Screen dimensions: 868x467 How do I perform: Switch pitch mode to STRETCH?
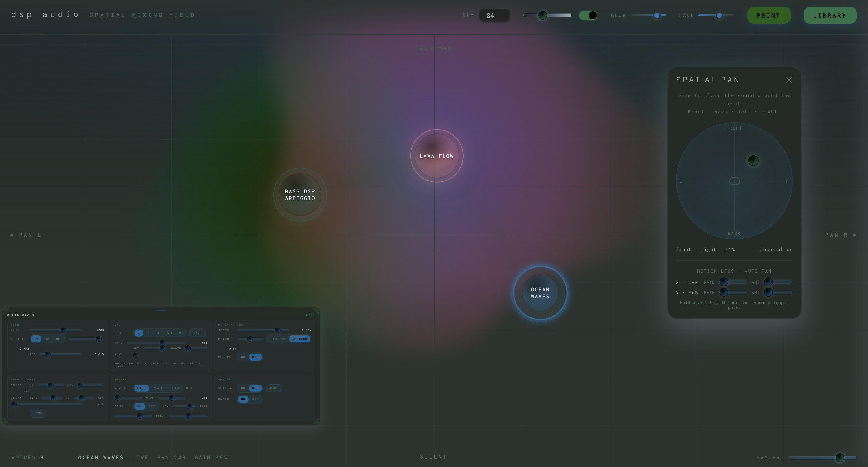(278, 339)
